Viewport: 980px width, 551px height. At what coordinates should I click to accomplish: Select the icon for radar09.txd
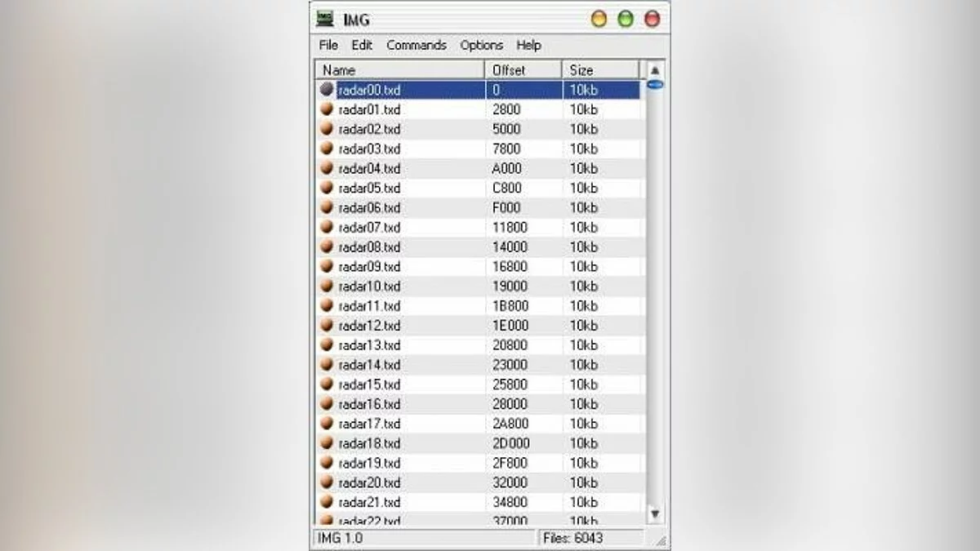(x=327, y=266)
